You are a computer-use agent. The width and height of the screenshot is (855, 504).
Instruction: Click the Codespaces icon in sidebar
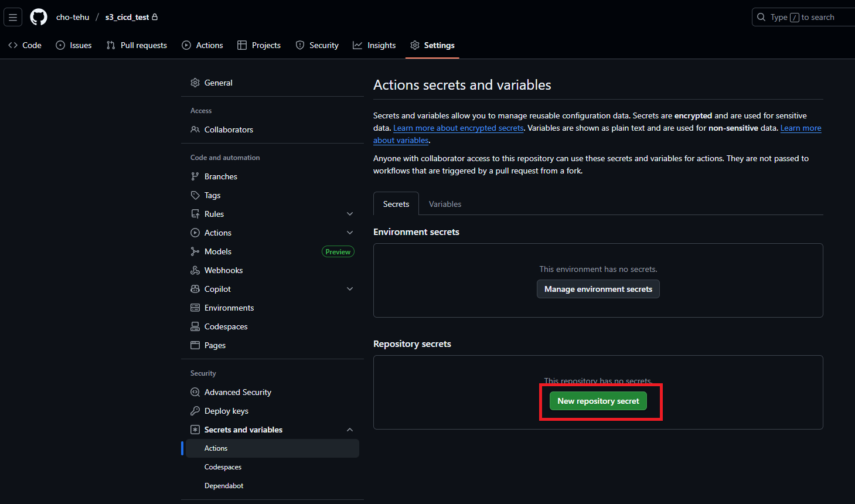(195, 326)
